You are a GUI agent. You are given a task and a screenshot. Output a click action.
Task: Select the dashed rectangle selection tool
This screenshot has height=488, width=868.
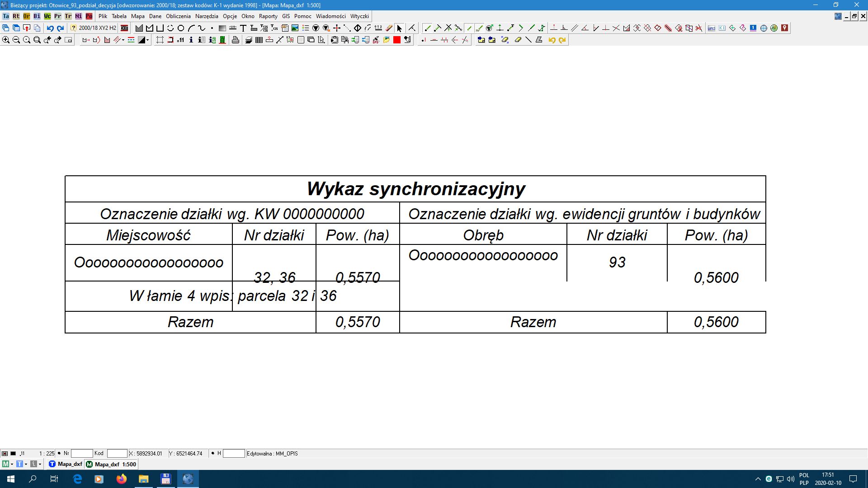click(160, 40)
